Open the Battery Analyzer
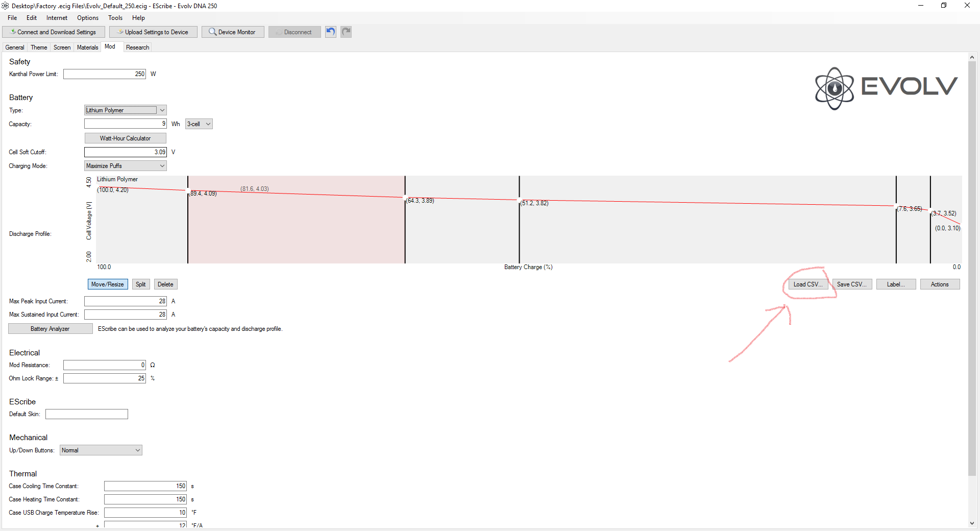Image resolution: width=980 pixels, height=531 pixels. (x=50, y=329)
